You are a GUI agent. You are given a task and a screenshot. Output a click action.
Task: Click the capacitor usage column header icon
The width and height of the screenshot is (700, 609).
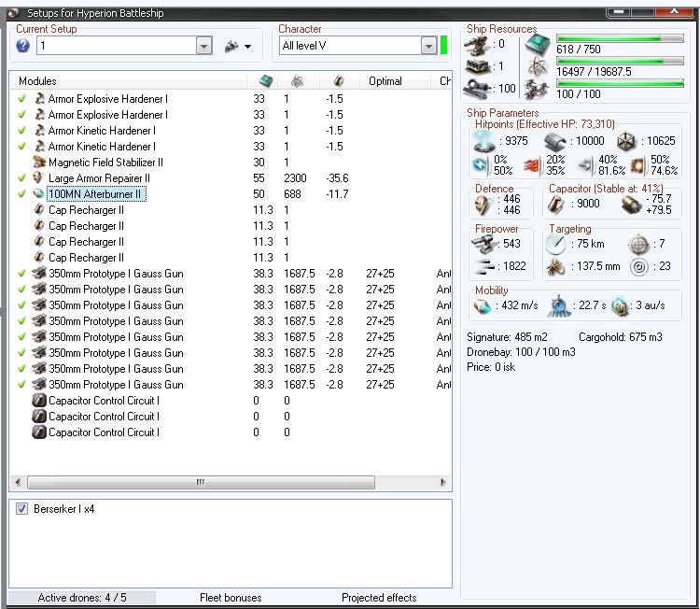pyautogui.click(x=339, y=81)
